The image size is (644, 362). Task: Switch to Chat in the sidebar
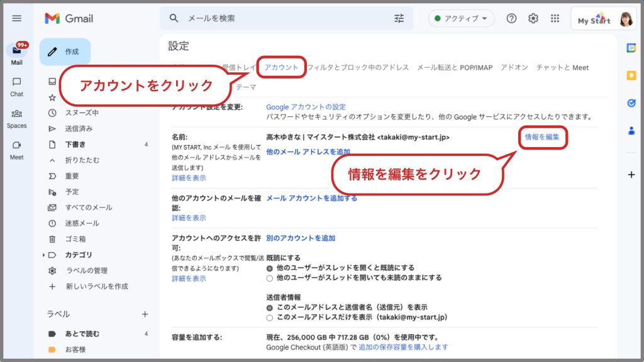[17, 86]
